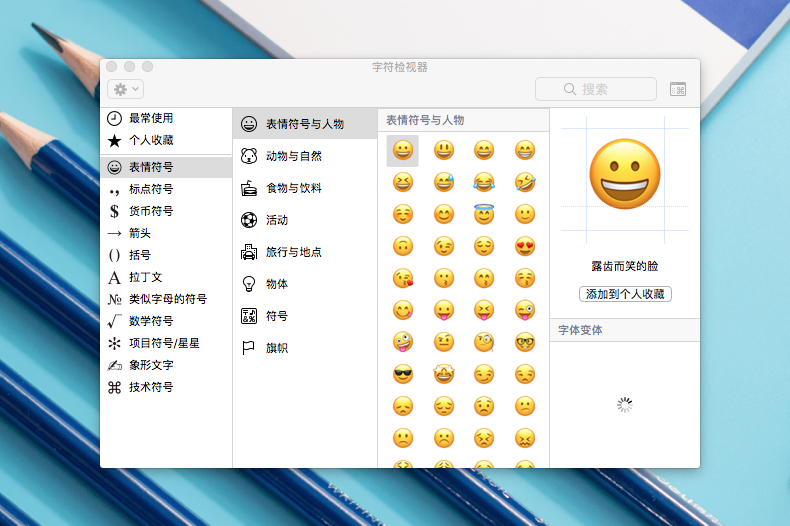Image resolution: width=790 pixels, height=526 pixels.
Task: Select the tongue-out squinting eyes emoji
Action: (x=484, y=310)
